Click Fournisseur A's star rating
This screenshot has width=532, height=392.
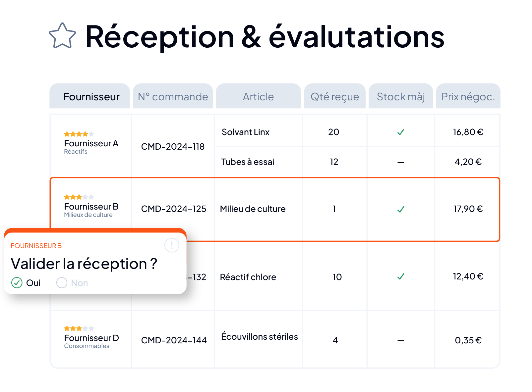(79, 134)
